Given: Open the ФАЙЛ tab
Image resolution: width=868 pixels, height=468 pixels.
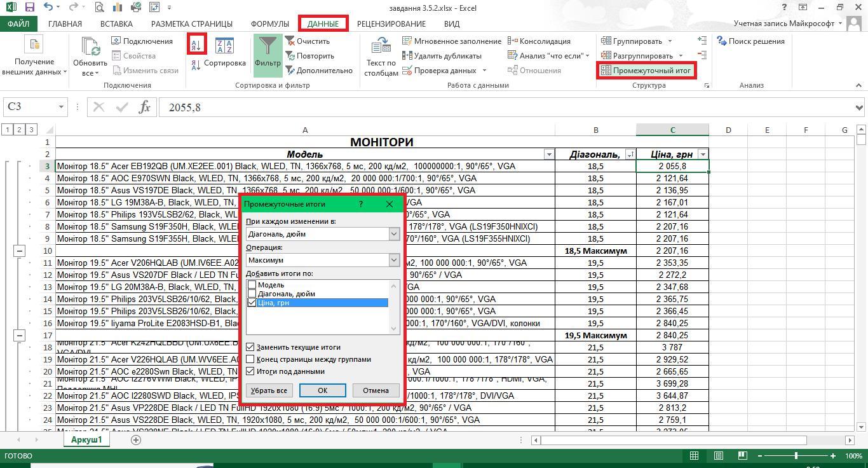Looking at the screenshot, I should click(x=18, y=24).
